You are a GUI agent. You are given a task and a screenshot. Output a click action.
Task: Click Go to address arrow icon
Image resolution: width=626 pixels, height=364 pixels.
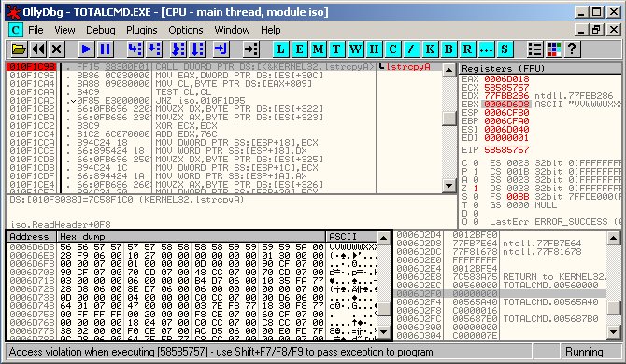pos(251,49)
